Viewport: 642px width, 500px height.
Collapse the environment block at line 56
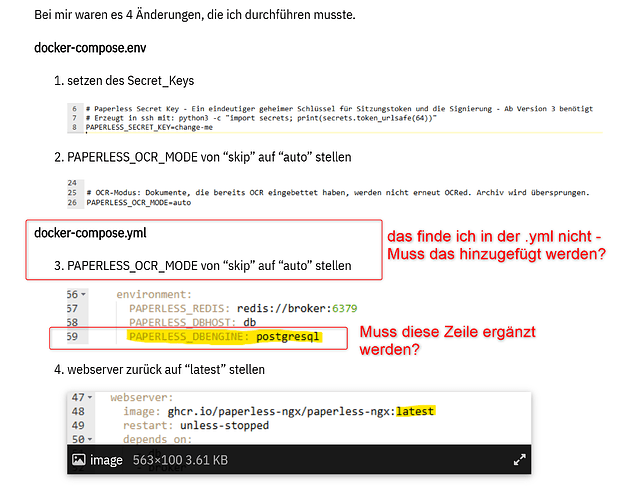84,294
